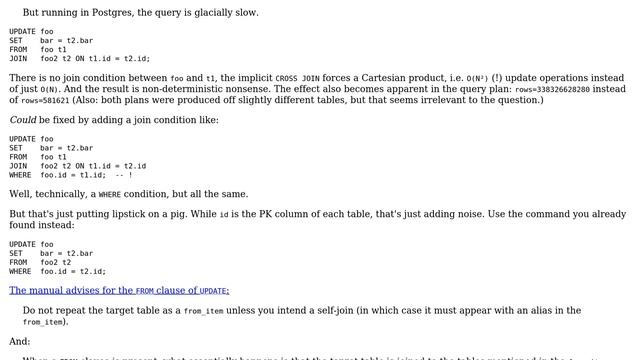Click the 'SET bar = t2.bar' line in second block
This screenshot has height=360, width=640.
(x=51, y=148)
